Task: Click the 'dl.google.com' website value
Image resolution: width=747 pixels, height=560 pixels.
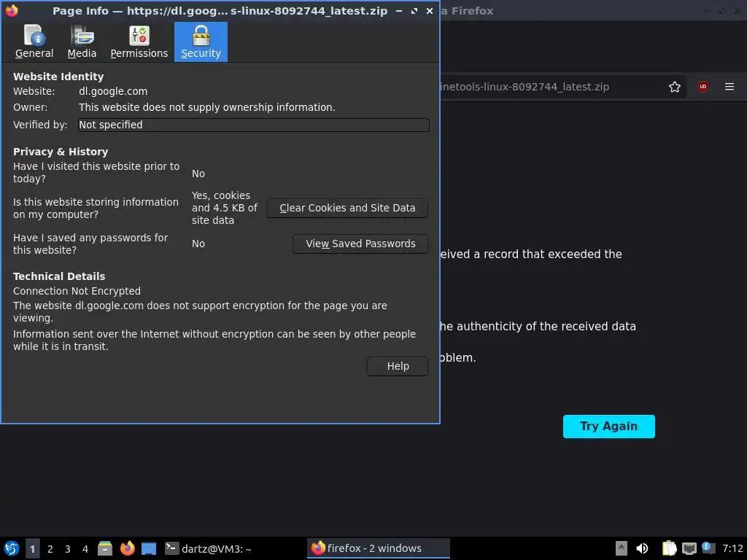Action: pyautogui.click(x=113, y=91)
